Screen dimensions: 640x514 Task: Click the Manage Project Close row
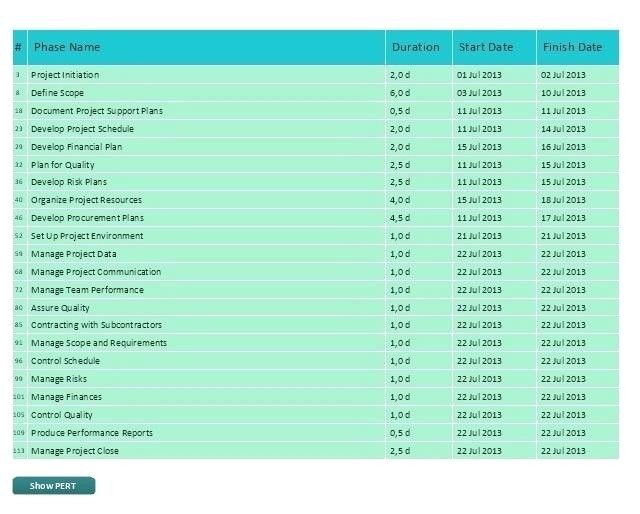pyautogui.click(x=74, y=451)
